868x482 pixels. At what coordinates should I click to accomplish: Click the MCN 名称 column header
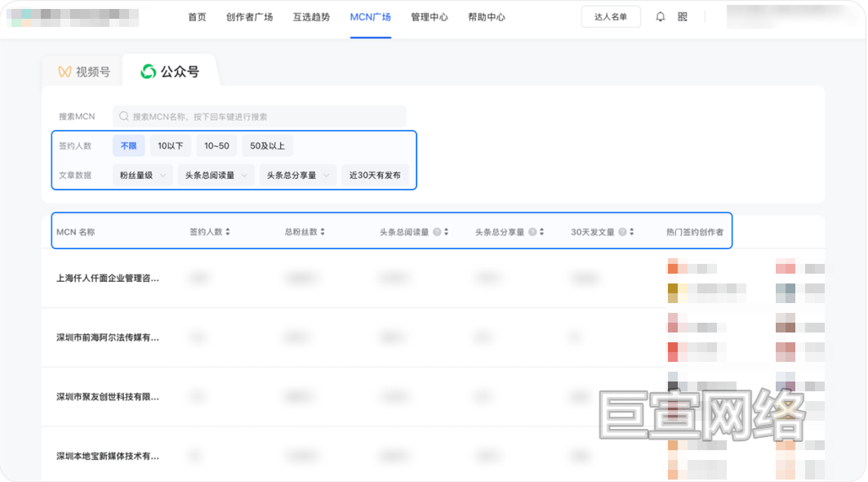click(x=76, y=232)
